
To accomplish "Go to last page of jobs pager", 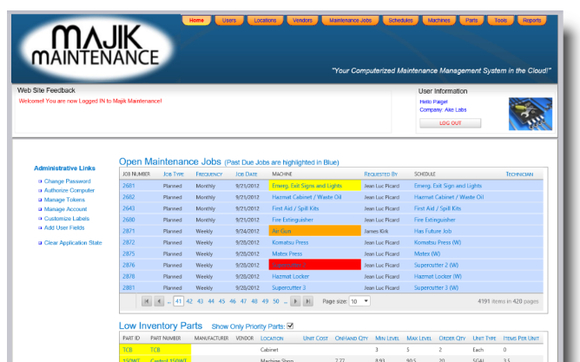I will [x=308, y=301].
